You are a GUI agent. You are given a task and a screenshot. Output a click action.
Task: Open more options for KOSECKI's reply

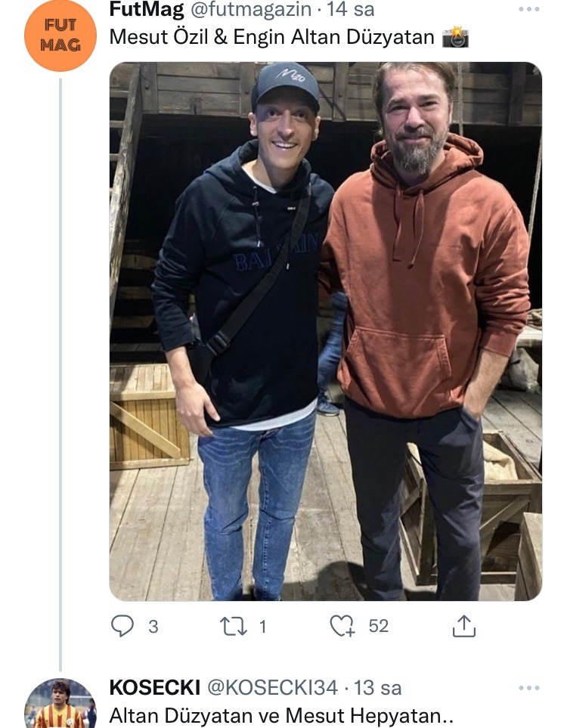tap(529, 688)
